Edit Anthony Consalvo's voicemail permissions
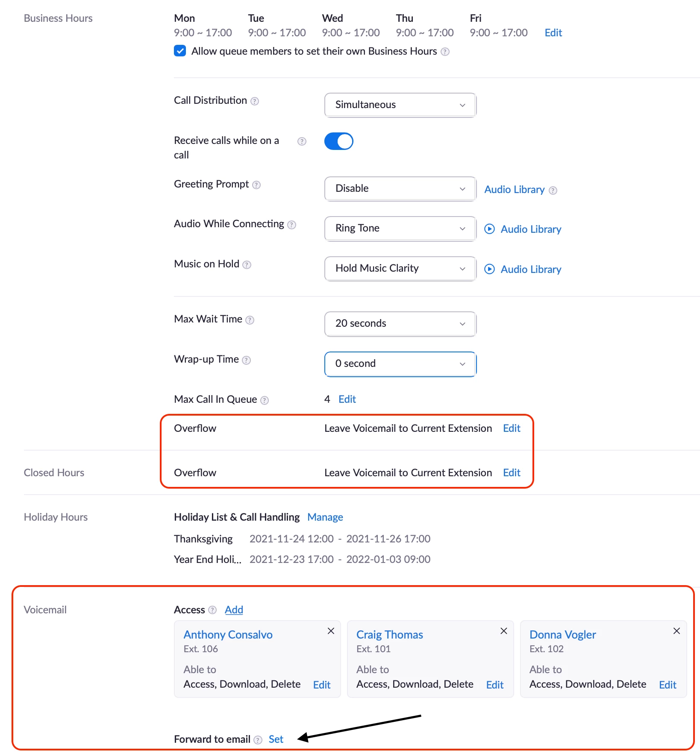The width and height of the screenshot is (700, 756). pos(322,685)
